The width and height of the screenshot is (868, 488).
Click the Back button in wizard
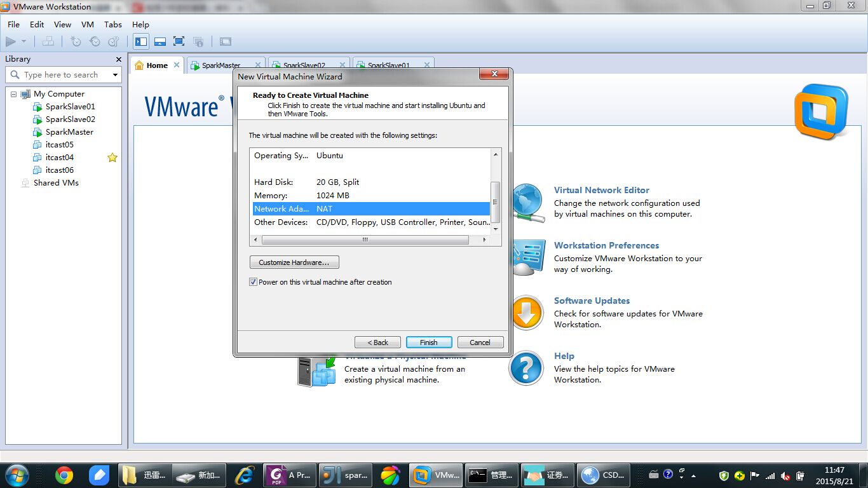377,342
